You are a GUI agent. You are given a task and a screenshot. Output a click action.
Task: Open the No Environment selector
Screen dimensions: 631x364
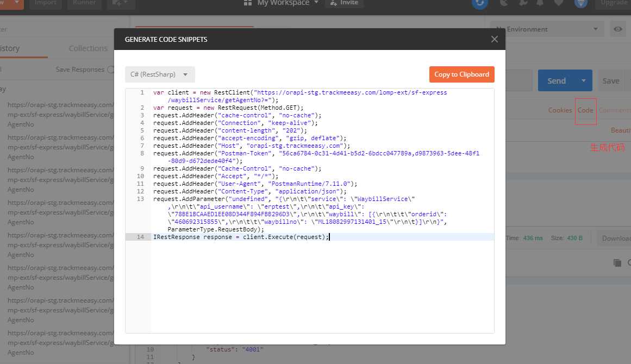547,29
